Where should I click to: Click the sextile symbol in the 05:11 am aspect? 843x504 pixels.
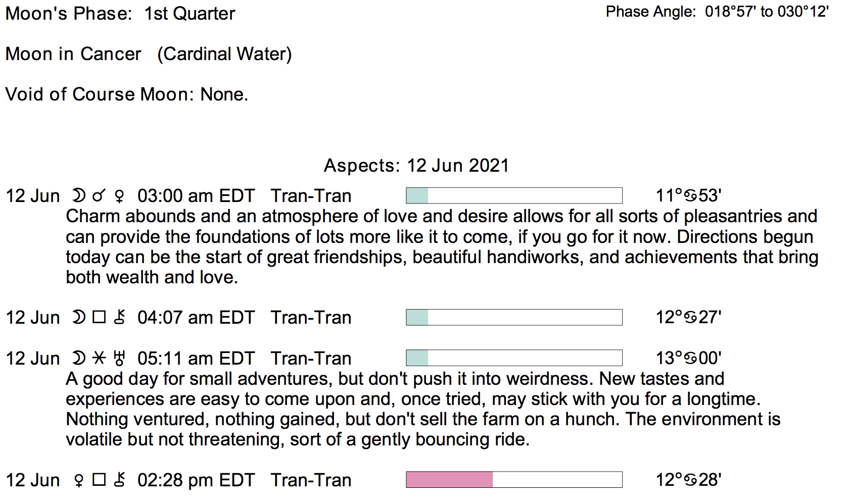coord(99,359)
